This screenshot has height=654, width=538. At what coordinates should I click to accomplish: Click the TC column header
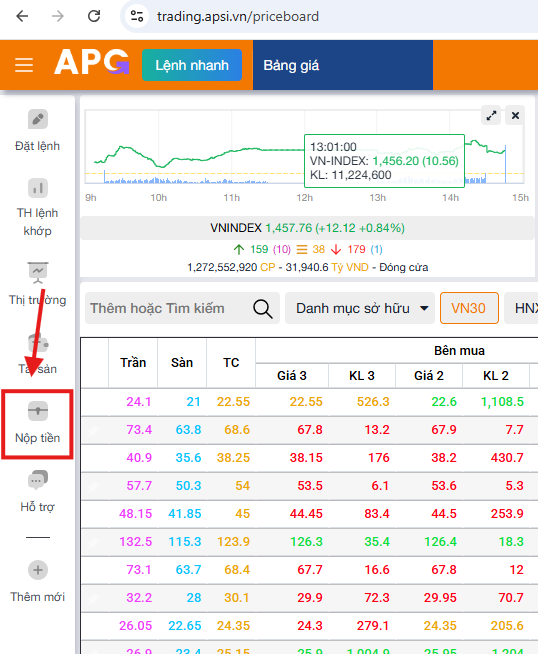231,362
